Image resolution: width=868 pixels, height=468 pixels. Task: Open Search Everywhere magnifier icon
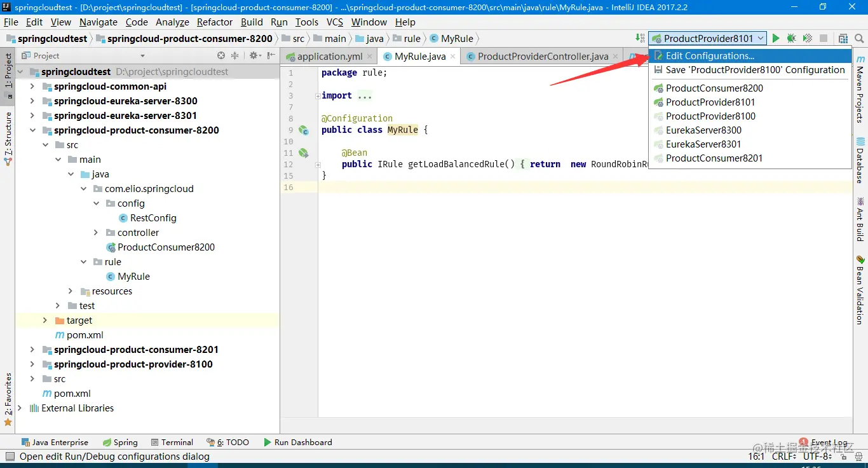click(859, 38)
